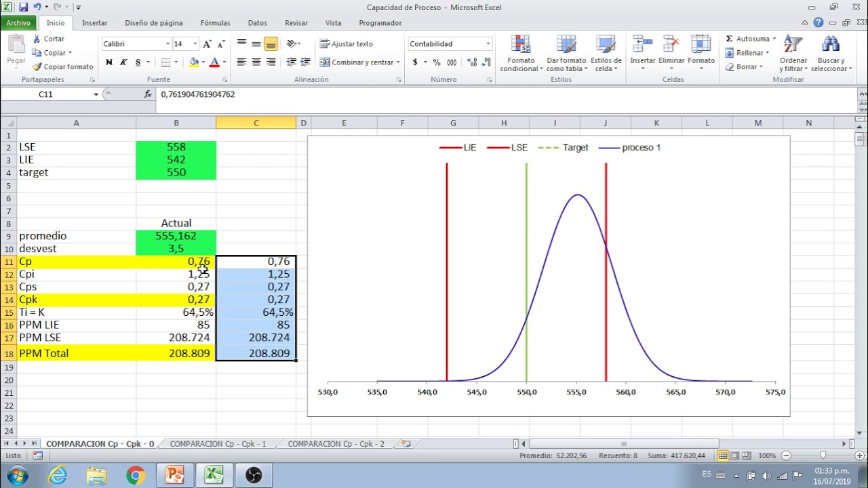Switch to the Fórmulas tab
Viewport: 868px width, 488px height.
pos(215,23)
